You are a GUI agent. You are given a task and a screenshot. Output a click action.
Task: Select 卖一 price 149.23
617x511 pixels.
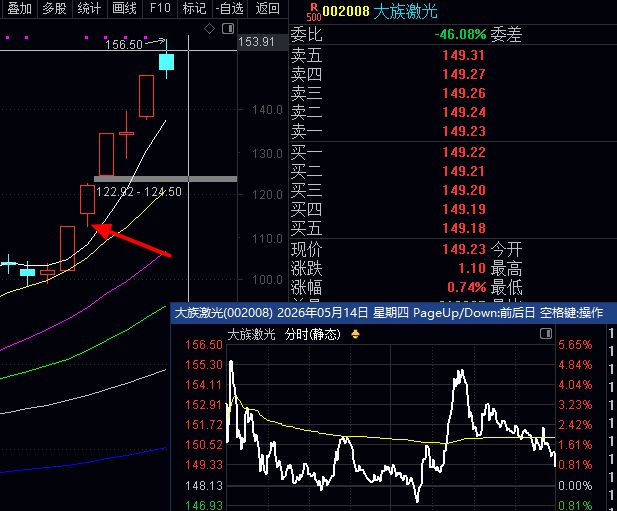[x=464, y=131]
